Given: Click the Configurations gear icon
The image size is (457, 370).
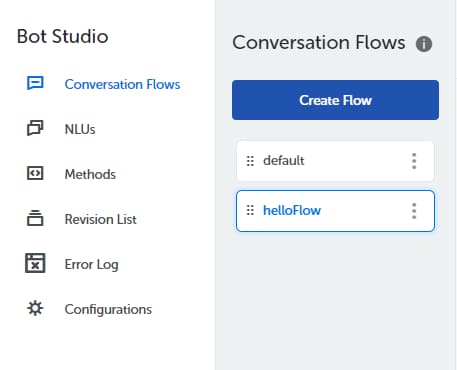Looking at the screenshot, I should (35, 308).
